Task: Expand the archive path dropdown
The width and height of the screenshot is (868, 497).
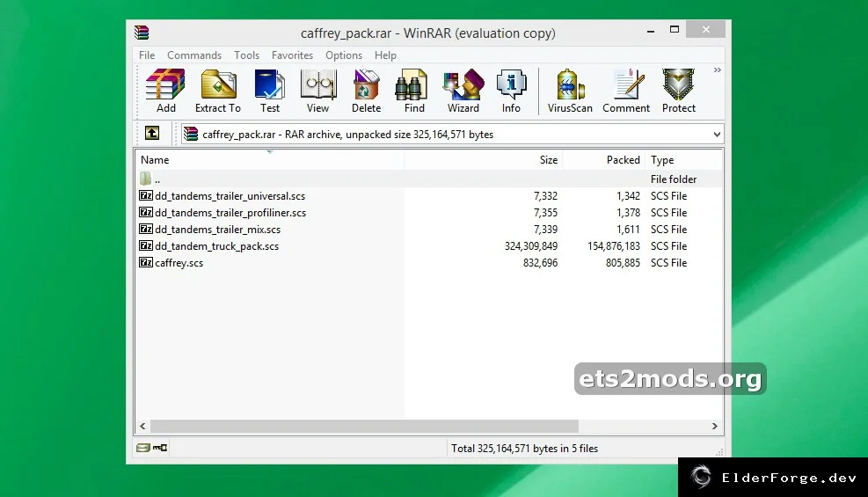Action: click(717, 135)
